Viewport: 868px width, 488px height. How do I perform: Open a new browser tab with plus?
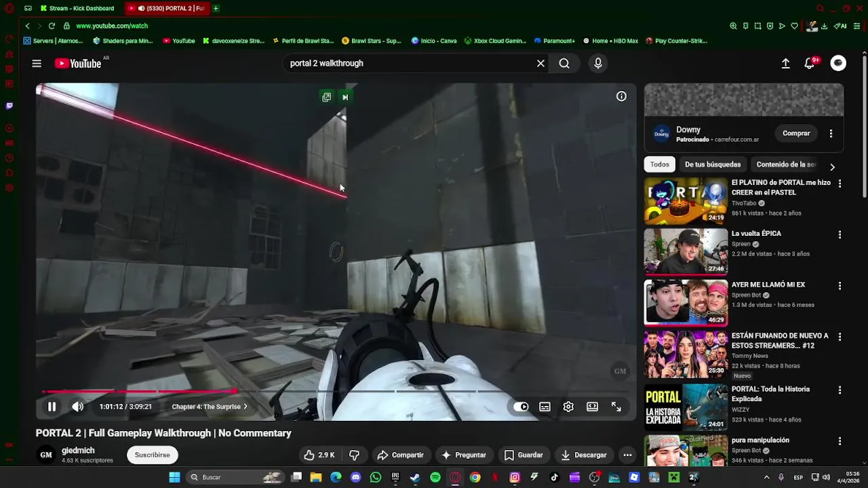tap(216, 8)
